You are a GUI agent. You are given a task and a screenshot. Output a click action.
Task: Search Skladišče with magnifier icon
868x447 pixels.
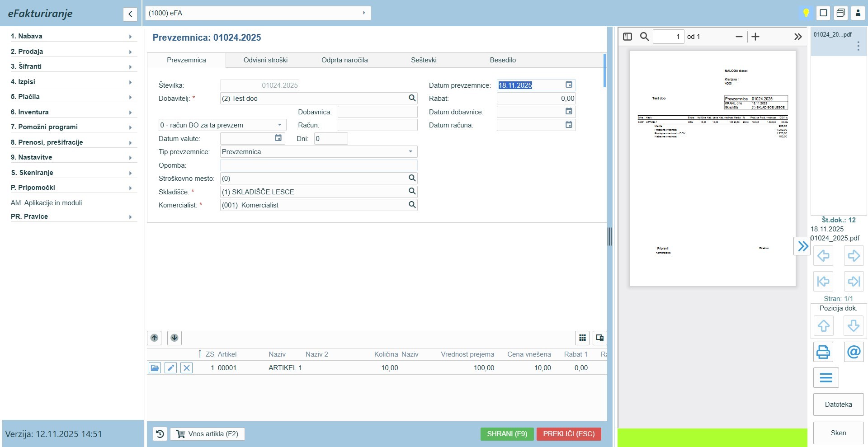point(412,191)
